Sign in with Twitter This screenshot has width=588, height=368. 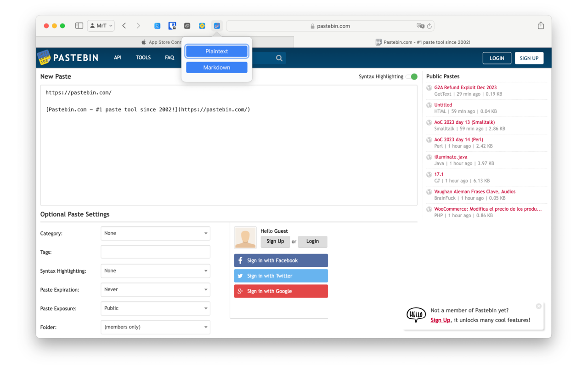[x=281, y=276]
